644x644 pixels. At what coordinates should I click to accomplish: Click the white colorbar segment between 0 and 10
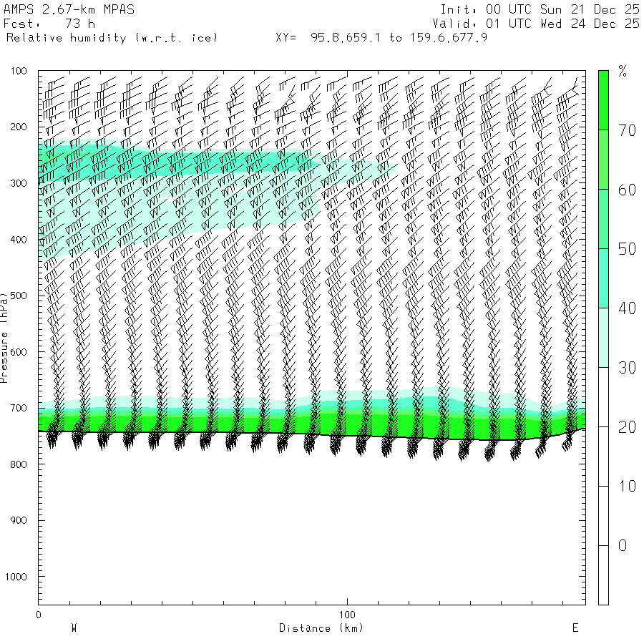pyautogui.click(x=603, y=516)
